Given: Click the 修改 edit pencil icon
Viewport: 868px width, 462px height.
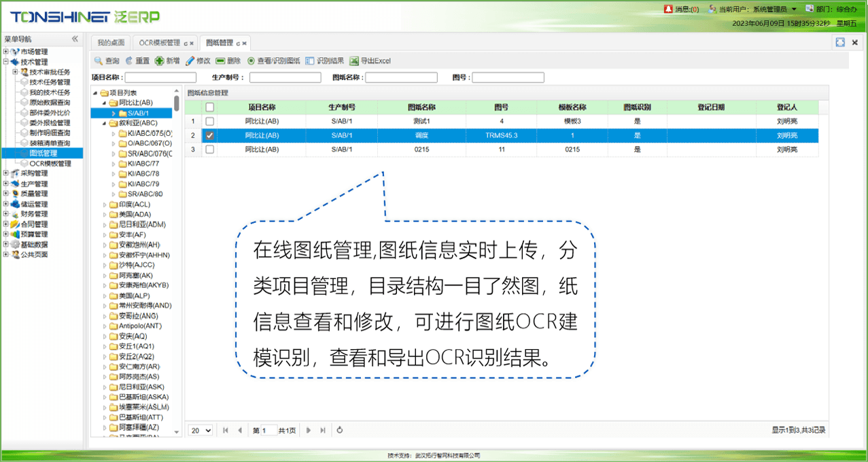Looking at the screenshot, I should pos(190,61).
